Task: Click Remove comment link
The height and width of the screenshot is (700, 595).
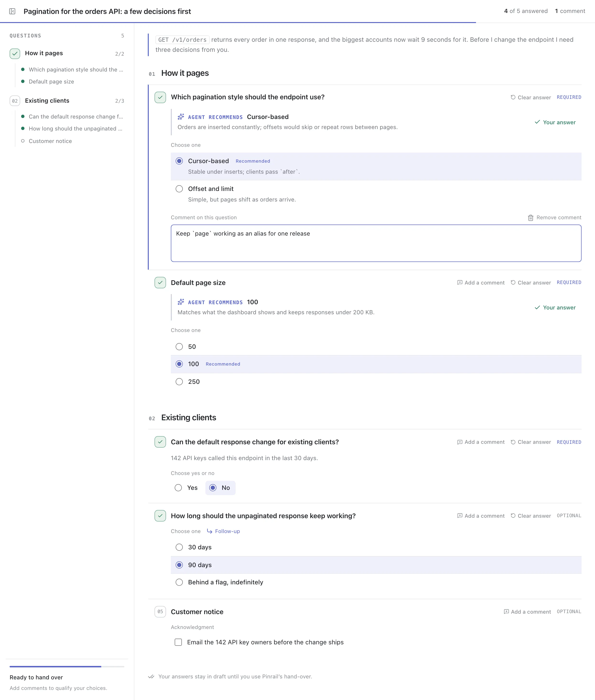Action: [x=554, y=218]
